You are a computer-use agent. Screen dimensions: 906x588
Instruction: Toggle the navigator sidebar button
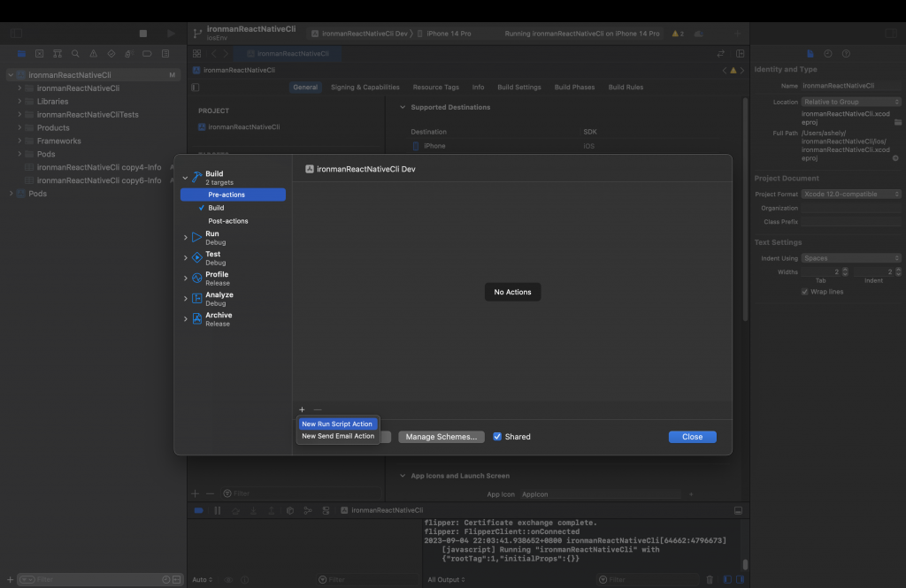(x=17, y=34)
